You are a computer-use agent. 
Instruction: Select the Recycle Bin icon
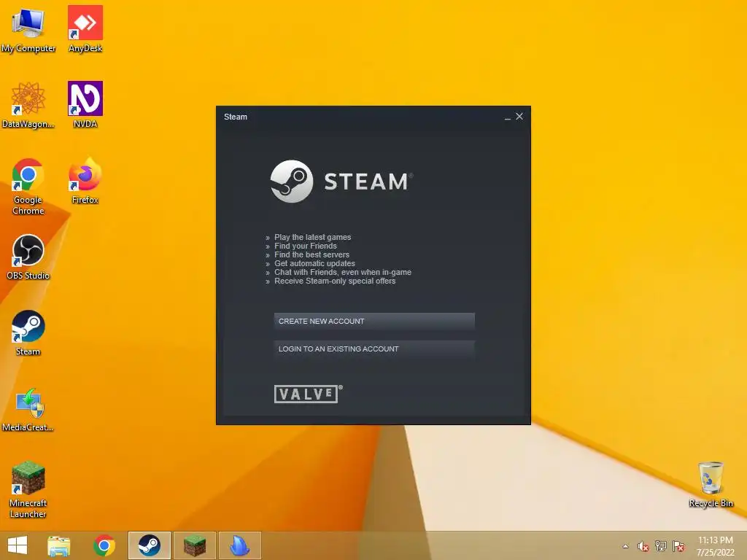[711, 484]
